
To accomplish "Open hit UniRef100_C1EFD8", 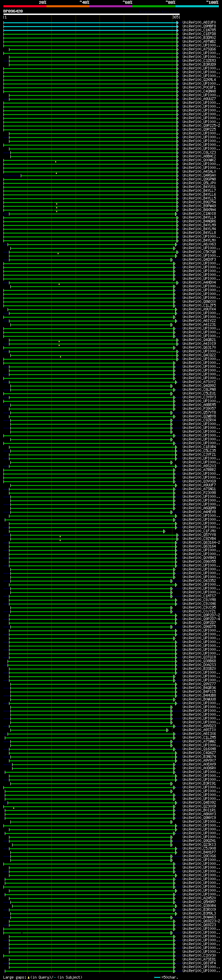I will point(199,34).
